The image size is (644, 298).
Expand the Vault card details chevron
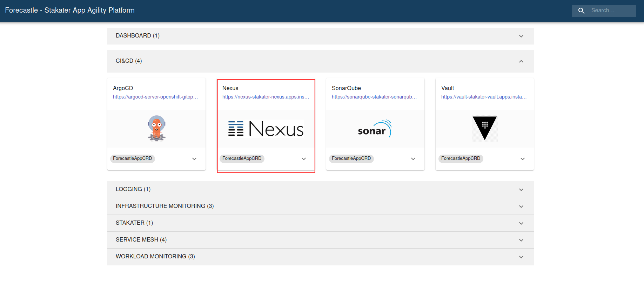coord(523,159)
